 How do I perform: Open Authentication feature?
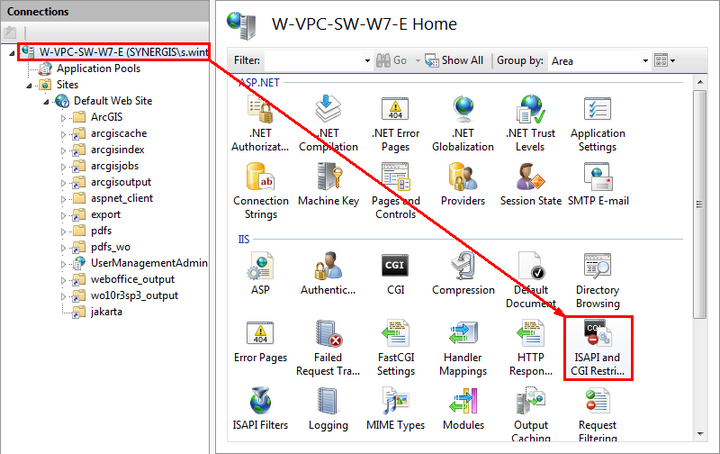pyautogui.click(x=328, y=273)
